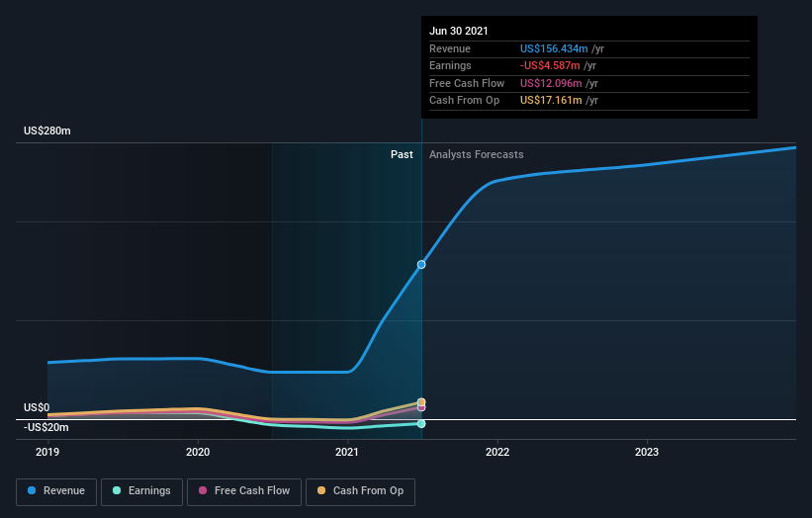Toggle the Cash From Op legend series

[x=360, y=491]
